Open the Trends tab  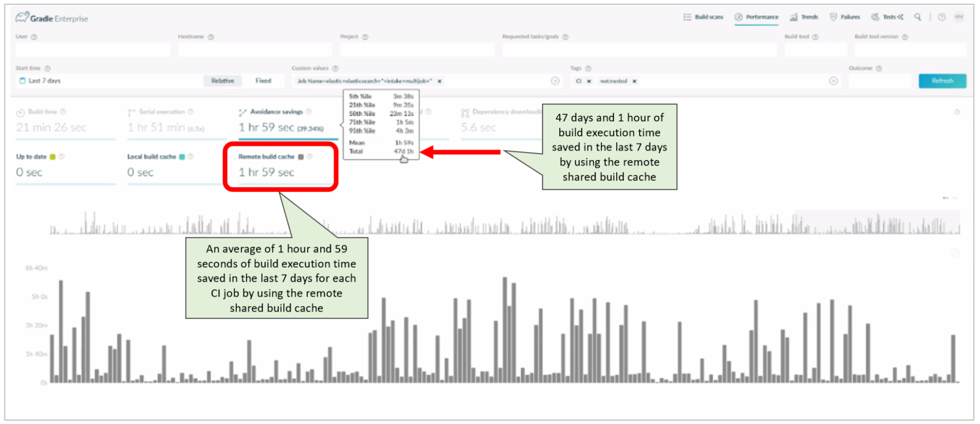click(804, 17)
